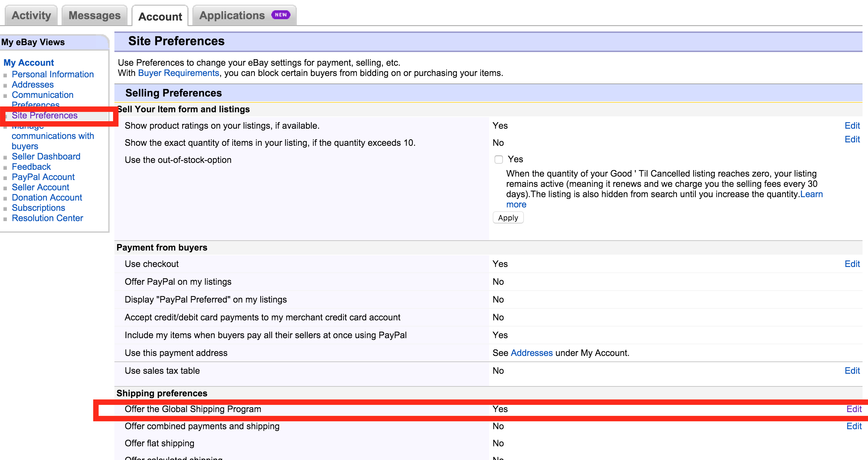Select Site Preferences in sidebar

tap(45, 115)
